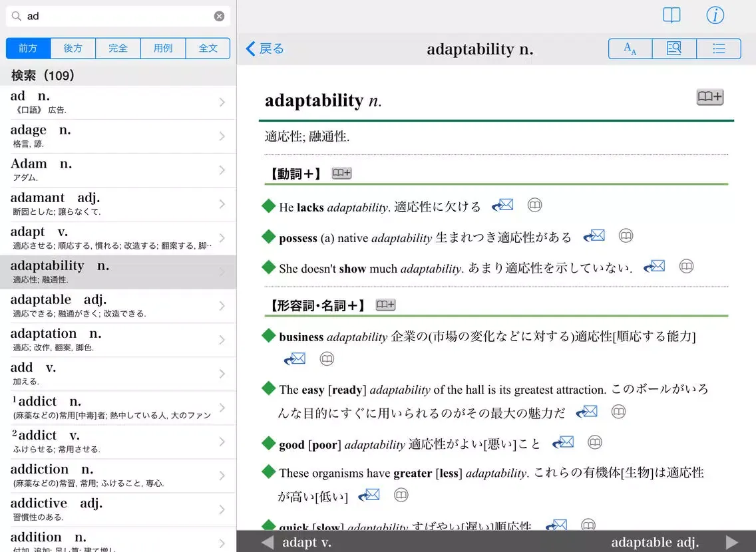Share the 'easy [ready] adaptability' example
Image resolution: width=756 pixels, height=552 pixels.
pyautogui.click(x=587, y=412)
